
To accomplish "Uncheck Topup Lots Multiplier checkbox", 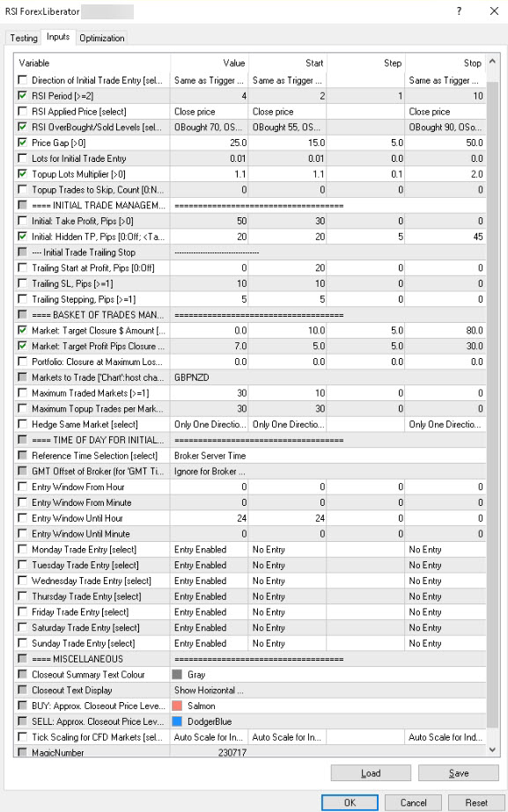I will coord(22,174).
